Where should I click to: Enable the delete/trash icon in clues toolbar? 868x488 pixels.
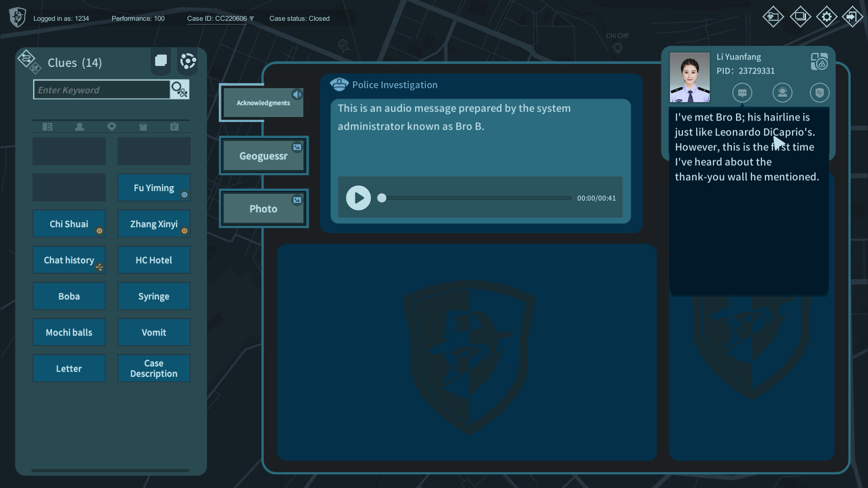point(142,126)
